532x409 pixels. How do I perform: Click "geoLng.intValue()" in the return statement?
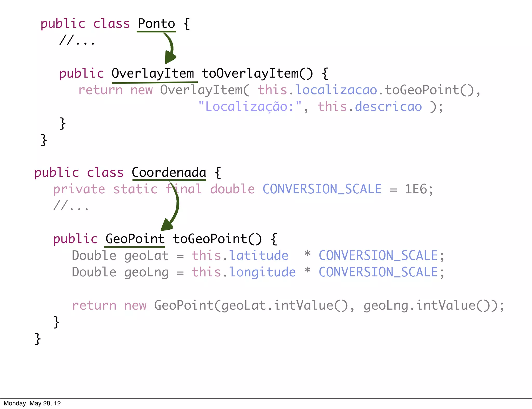pyautogui.click(x=427, y=305)
